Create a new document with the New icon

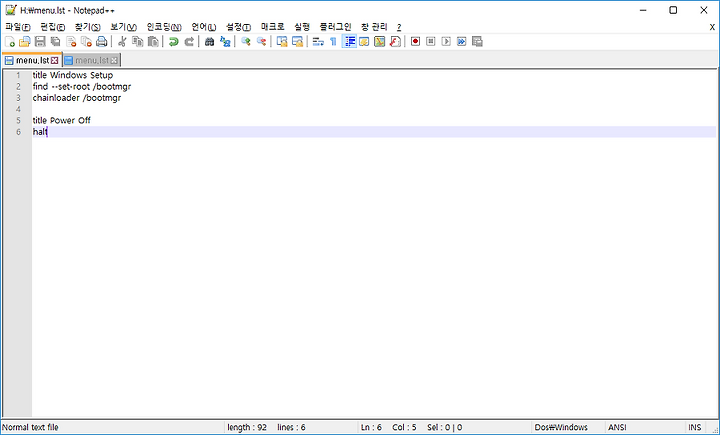[10, 42]
